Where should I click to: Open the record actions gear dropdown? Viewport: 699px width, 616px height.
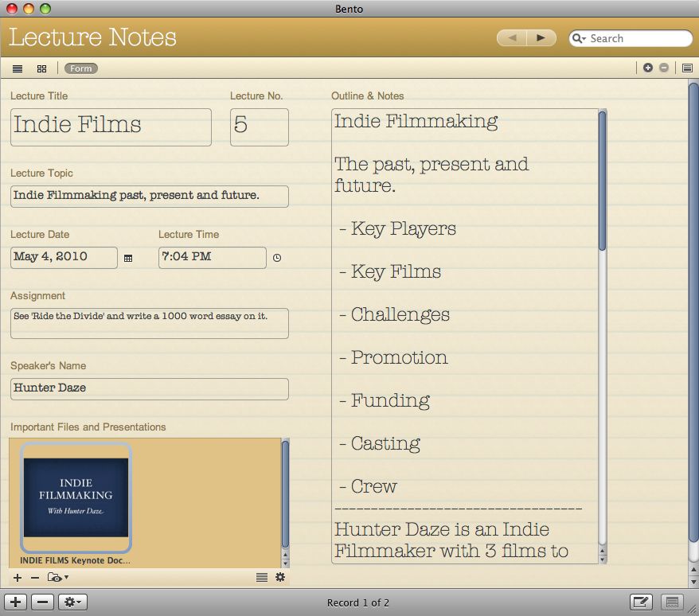pyautogui.click(x=72, y=602)
